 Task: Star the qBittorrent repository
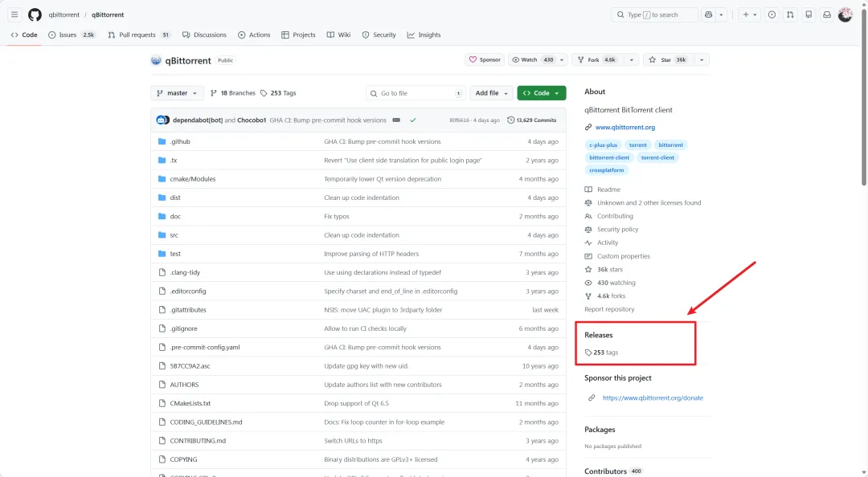point(668,59)
